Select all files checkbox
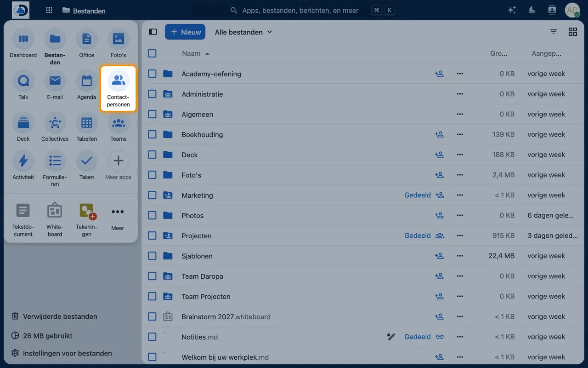 [x=153, y=53]
